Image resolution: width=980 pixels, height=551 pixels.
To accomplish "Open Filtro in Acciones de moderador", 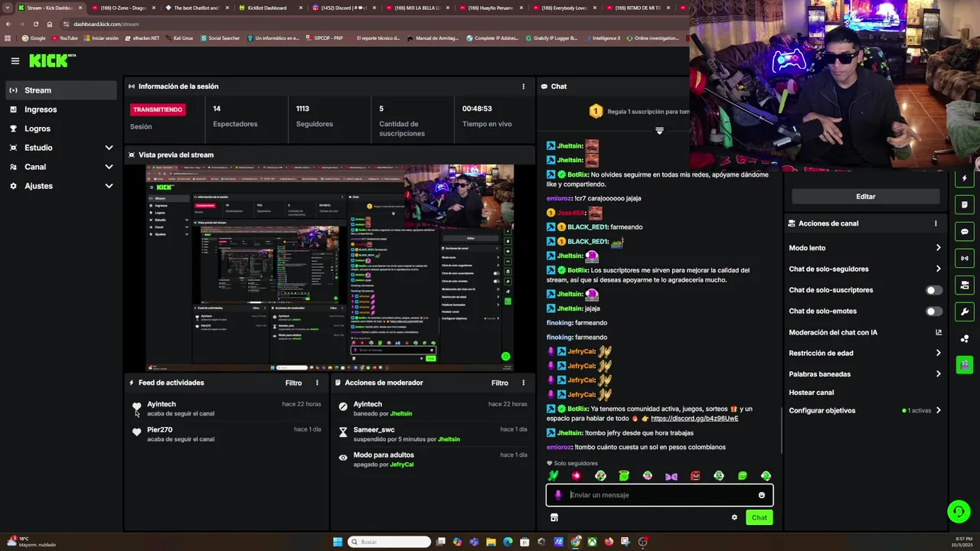I will point(500,383).
